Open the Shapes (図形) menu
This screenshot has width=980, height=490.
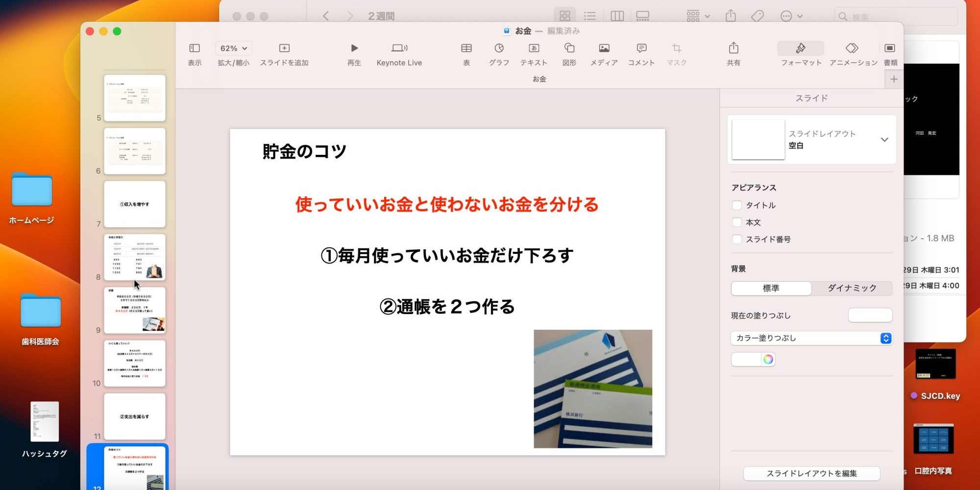569,48
